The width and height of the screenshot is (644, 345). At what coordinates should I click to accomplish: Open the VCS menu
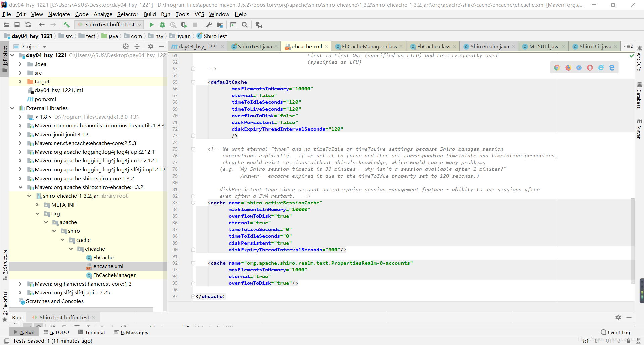[x=199, y=14]
